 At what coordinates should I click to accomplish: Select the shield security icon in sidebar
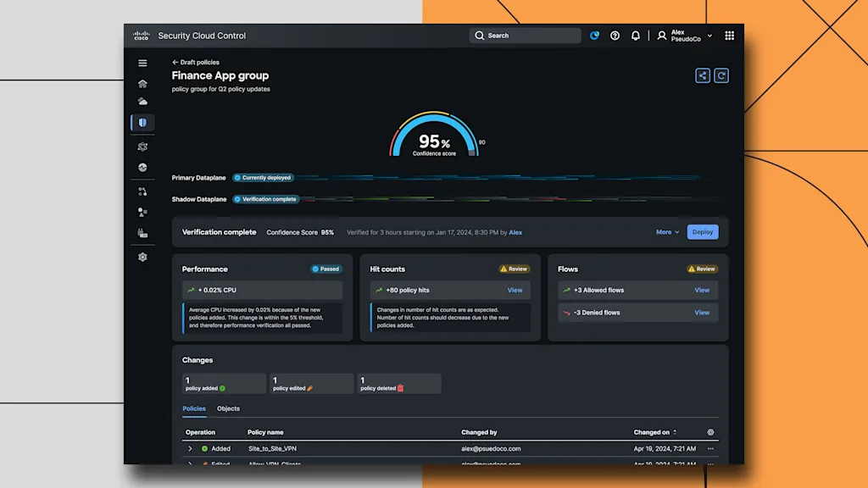click(x=142, y=123)
